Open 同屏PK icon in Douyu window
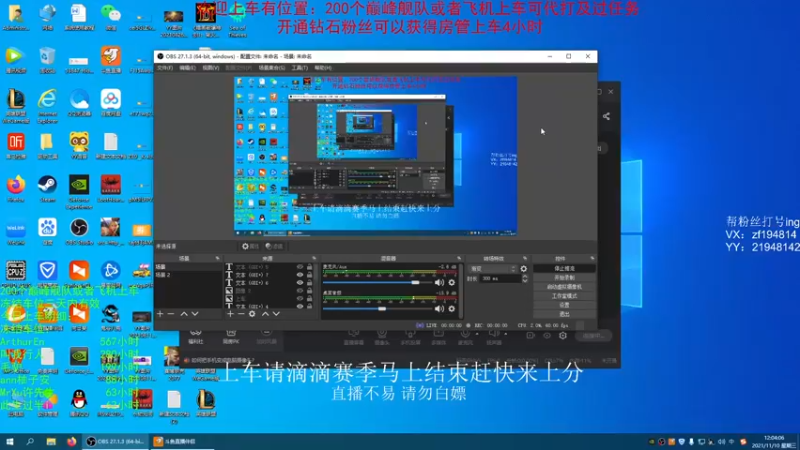 [231, 337]
